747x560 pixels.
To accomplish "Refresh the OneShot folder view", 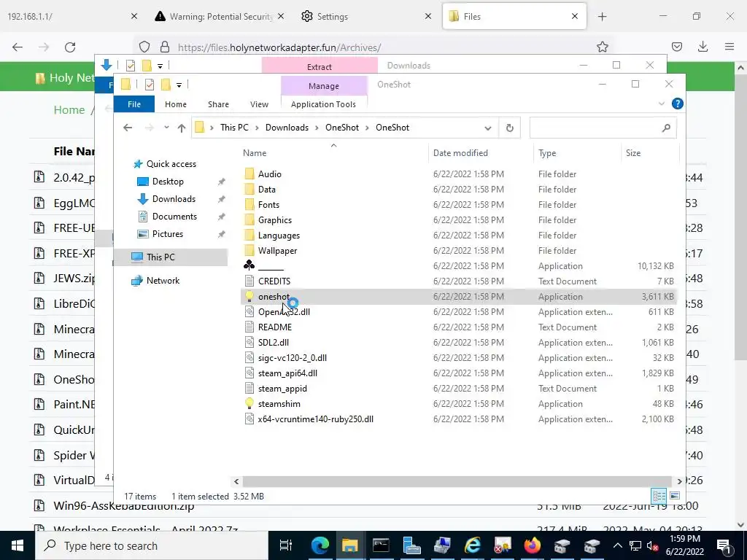I will coord(509,128).
